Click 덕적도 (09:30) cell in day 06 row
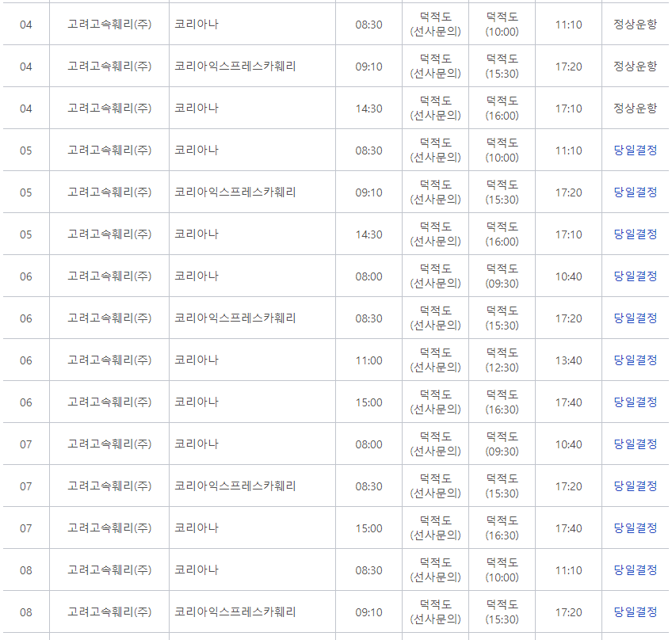672x640 pixels. (x=502, y=276)
